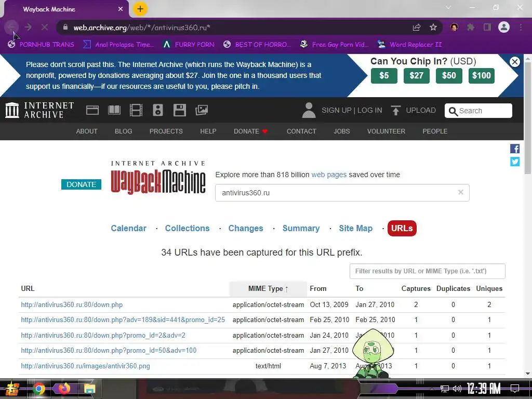This screenshot has width=532, height=399.
Task: Open the notification center icon
Action: (515, 389)
